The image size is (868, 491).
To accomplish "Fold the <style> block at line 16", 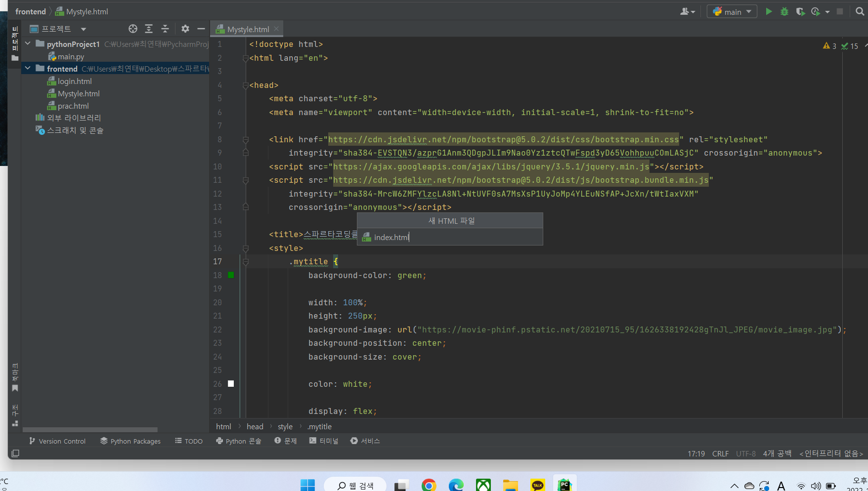I will [x=246, y=248].
